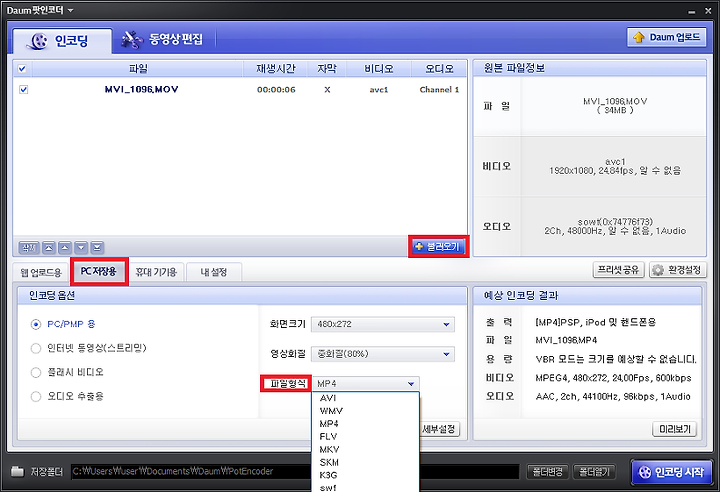Click the 재생시간 column header
720x492 pixels.
click(x=275, y=69)
